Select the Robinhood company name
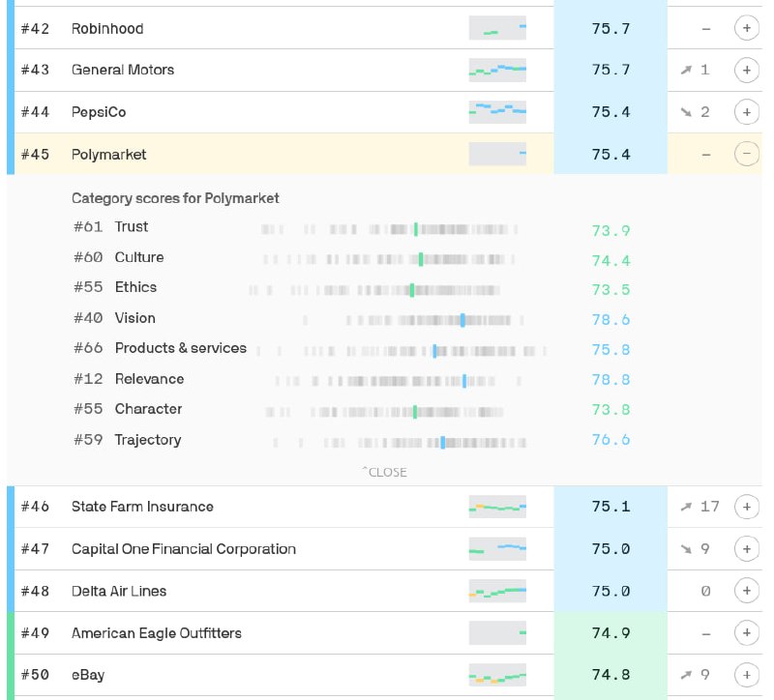Viewport: 774px width, 700px height. [107, 29]
